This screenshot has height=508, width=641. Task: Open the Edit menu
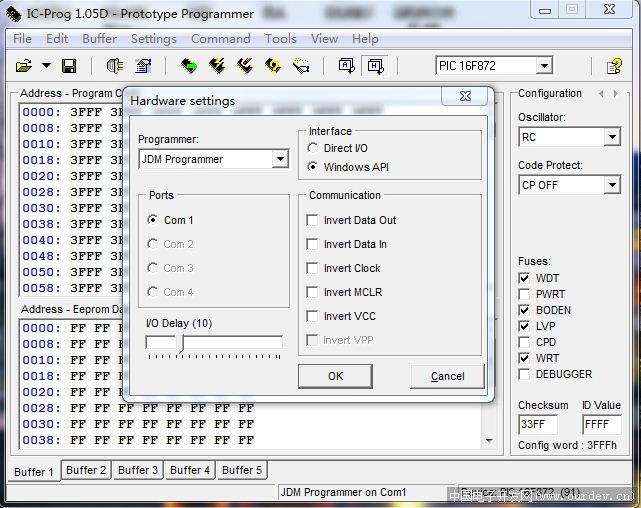(x=57, y=39)
